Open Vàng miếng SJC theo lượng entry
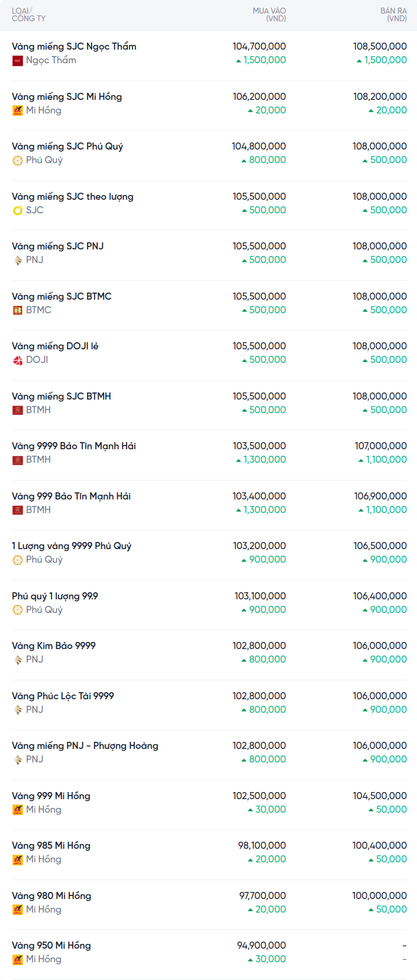This screenshot has height=980, width=417. [73, 197]
